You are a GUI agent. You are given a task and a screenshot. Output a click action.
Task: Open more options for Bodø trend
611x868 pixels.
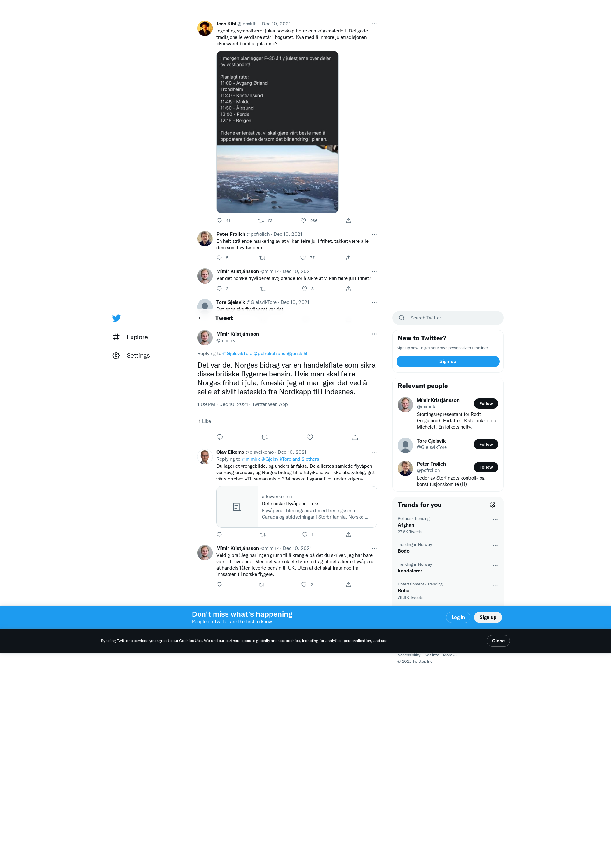[495, 546]
